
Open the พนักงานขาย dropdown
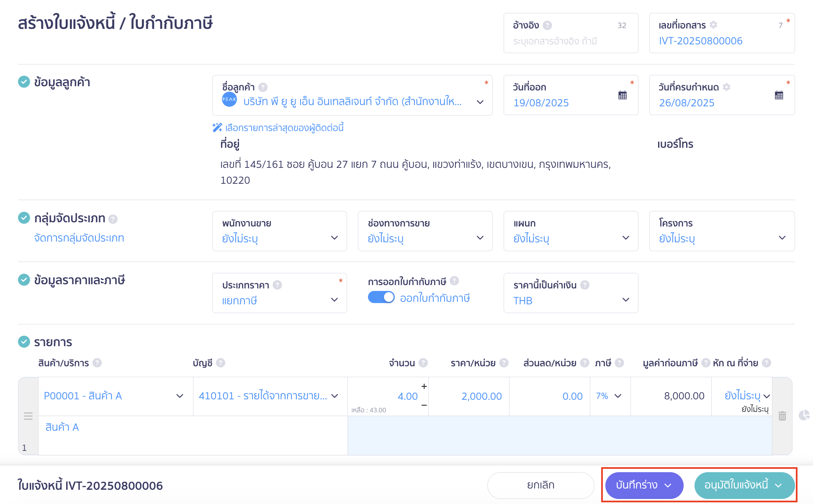click(280, 231)
